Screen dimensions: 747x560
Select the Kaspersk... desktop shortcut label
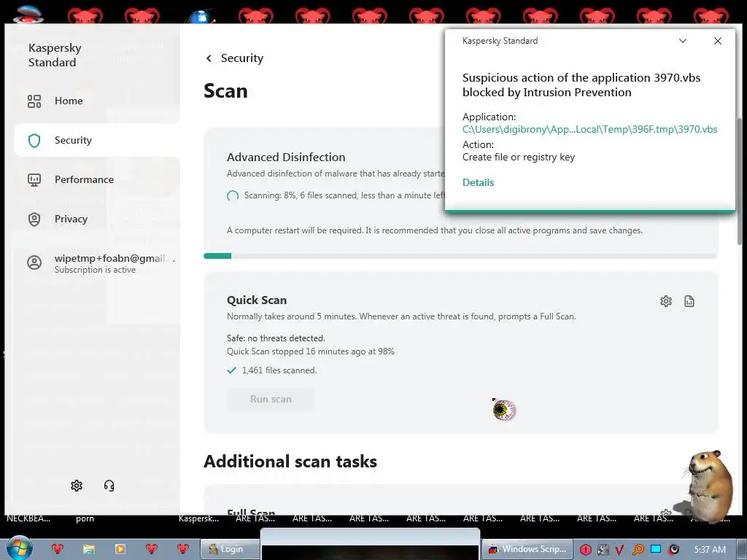198,518
